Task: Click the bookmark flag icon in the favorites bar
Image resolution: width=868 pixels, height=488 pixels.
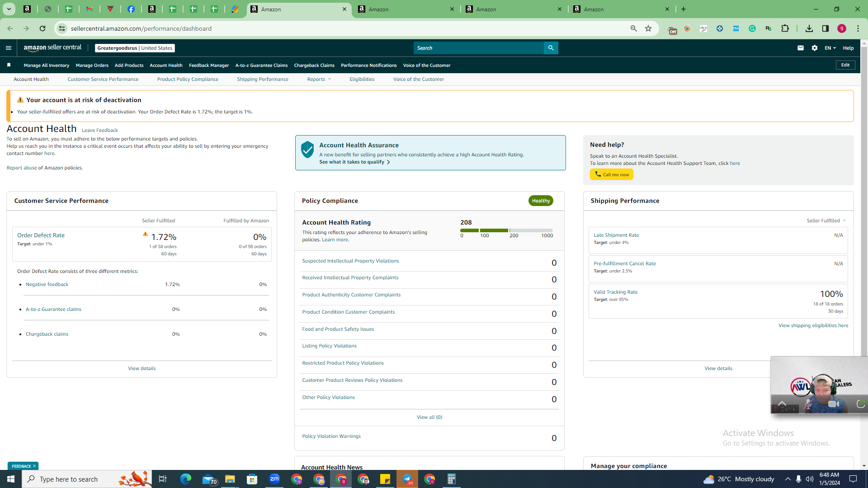Action: [x=9, y=65]
